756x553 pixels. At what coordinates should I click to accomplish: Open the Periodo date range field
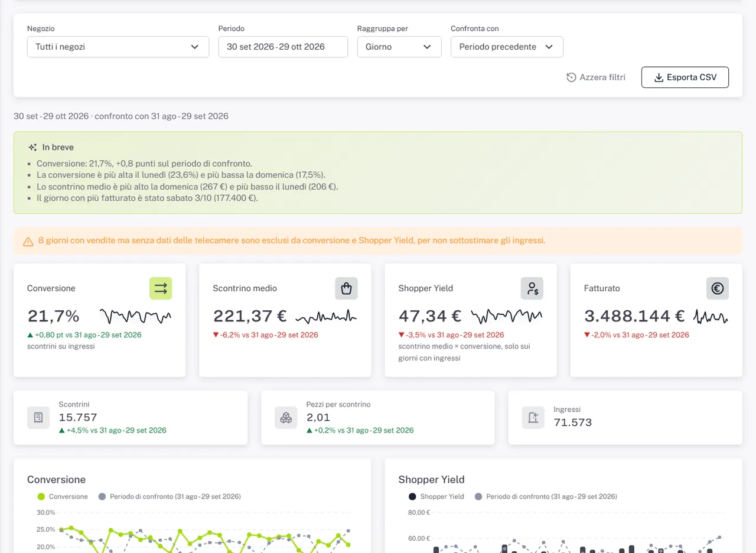283,47
